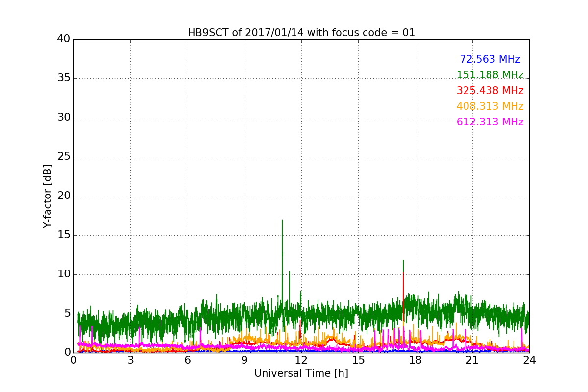Select the 72.563 MHz legend label
Image resolution: width=588 pixels, height=392 pixels.
click(x=490, y=59)
